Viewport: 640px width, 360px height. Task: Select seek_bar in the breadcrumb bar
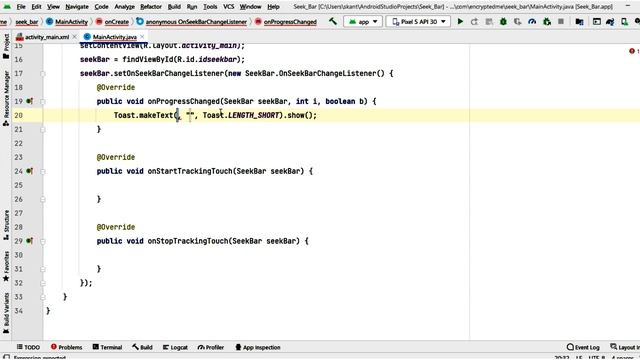tap(27, 22)
